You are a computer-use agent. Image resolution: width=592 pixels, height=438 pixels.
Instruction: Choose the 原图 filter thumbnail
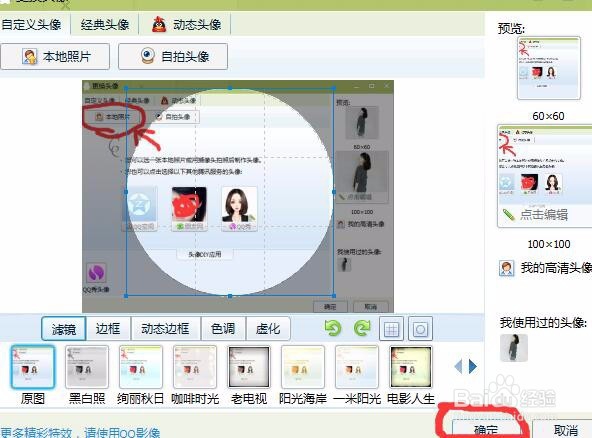33,367
